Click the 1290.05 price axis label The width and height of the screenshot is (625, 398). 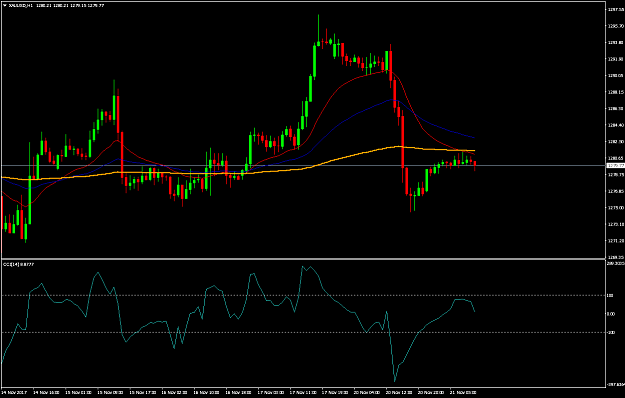(616, 75)
